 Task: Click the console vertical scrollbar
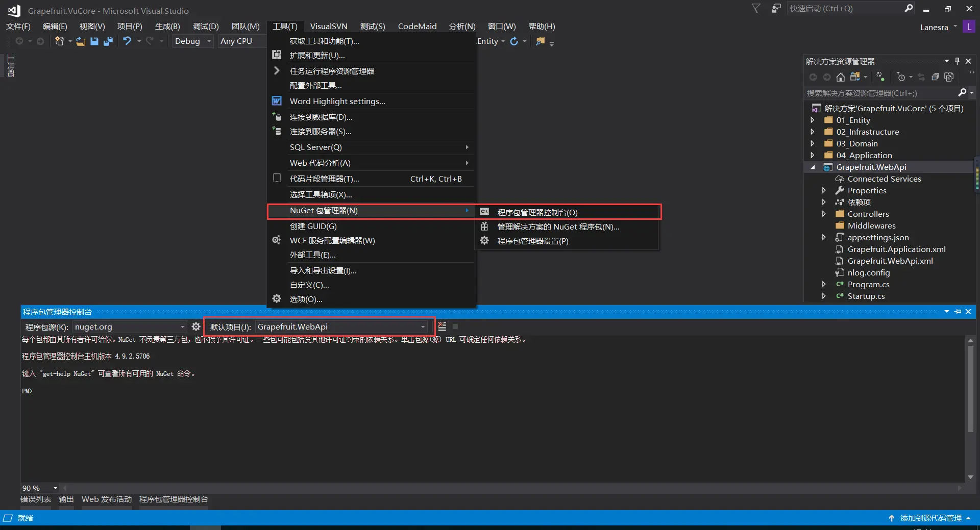pyautogui.click(x=970, y=389)
